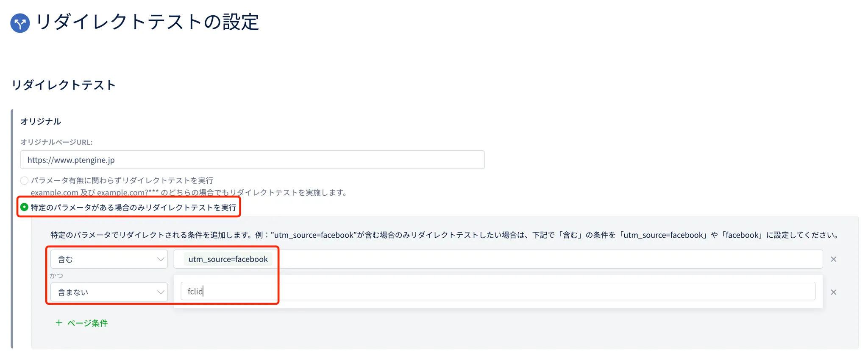Click the オリジナルページURL label
This screenshot has height=351, width=868.
click(x=56, y=142)
